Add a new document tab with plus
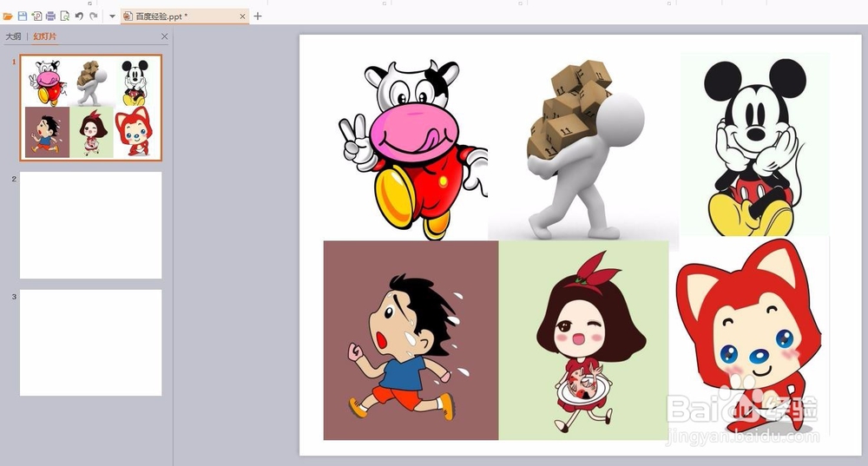Image resolution: width=868 pixels, height=466 pixels. pyautogui.click(x=258, y=16)
